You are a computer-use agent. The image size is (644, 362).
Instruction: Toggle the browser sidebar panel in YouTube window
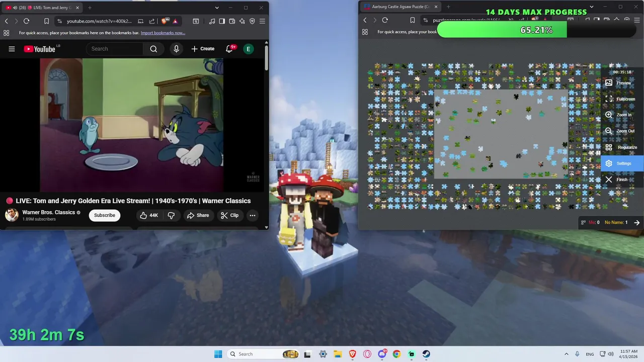(x=222, y=21)
